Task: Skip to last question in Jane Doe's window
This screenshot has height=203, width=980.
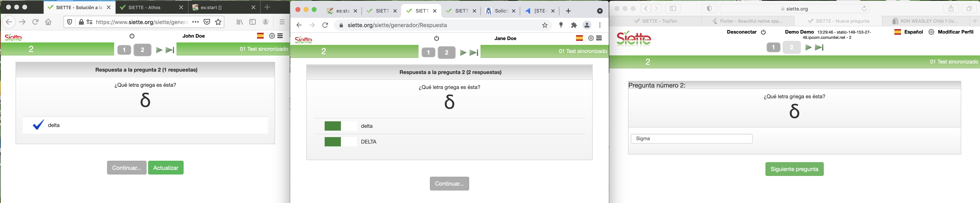Action: [474, 53]
